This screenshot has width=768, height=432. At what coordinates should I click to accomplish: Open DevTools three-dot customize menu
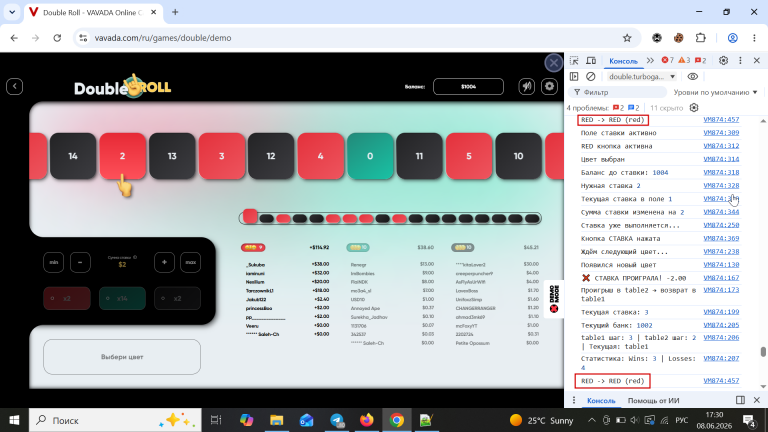740,61
